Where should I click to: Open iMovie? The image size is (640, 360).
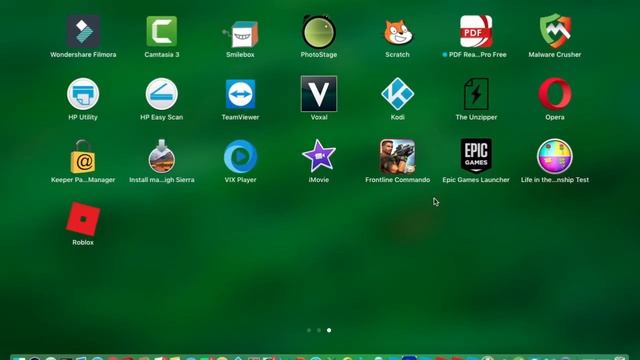(x=319, y=156)
